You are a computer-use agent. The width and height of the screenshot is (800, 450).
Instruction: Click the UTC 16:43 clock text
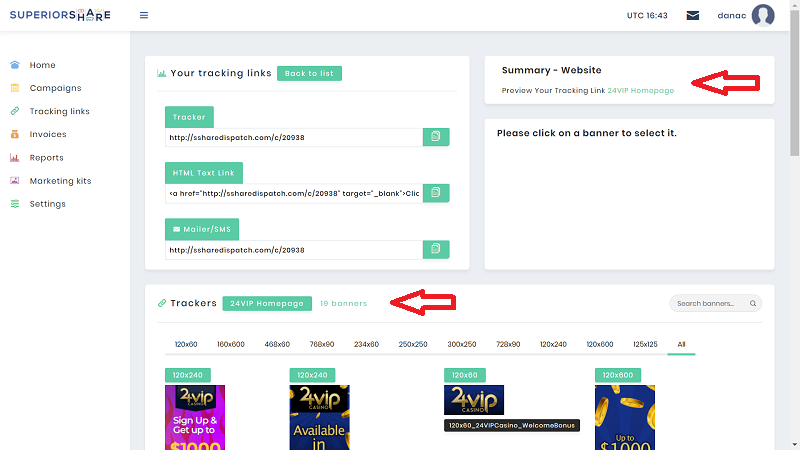point(647,15)
